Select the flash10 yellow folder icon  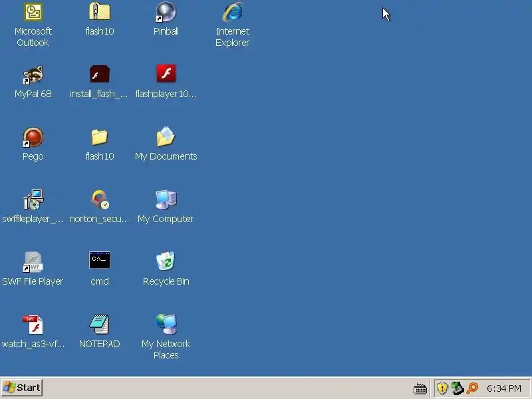pyautogui.click(x=99, y=137)
